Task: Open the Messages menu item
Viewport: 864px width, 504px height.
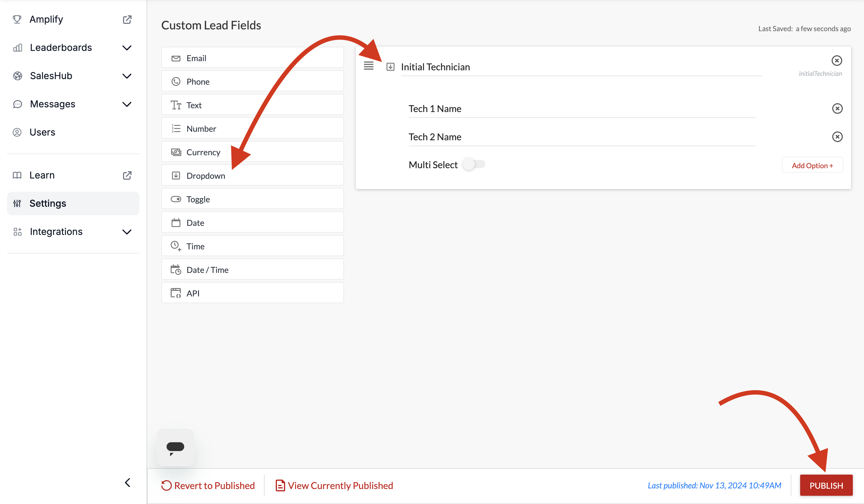Action: point(73,104)
